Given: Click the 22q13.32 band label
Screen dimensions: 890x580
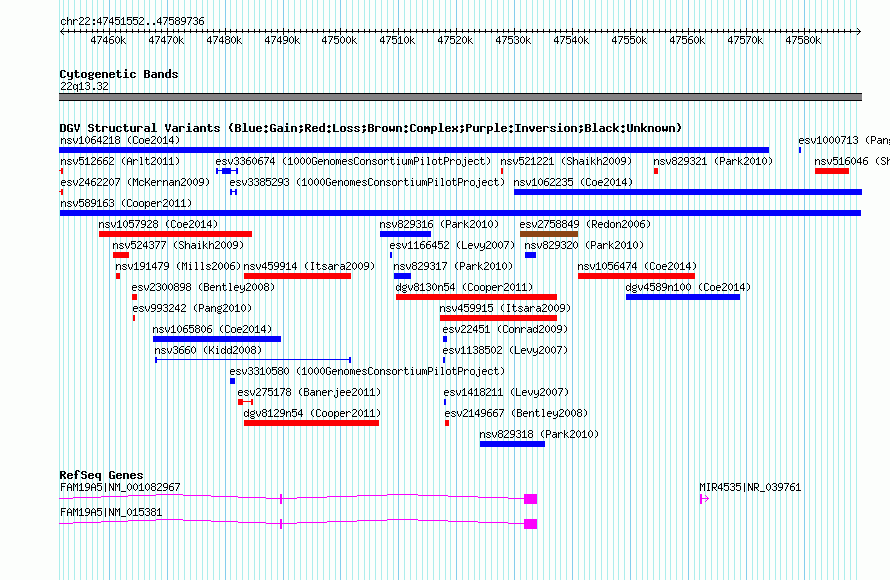Looking at the screenshot, I should tap(84, 86).
